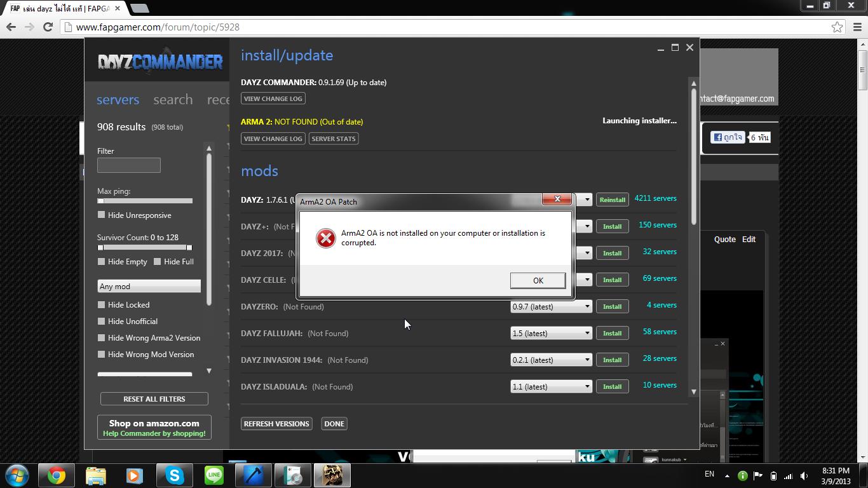Image resolution: width=868 pixels, height=488 pixels.
Task: Click the Done button
Action: [334, 424]
